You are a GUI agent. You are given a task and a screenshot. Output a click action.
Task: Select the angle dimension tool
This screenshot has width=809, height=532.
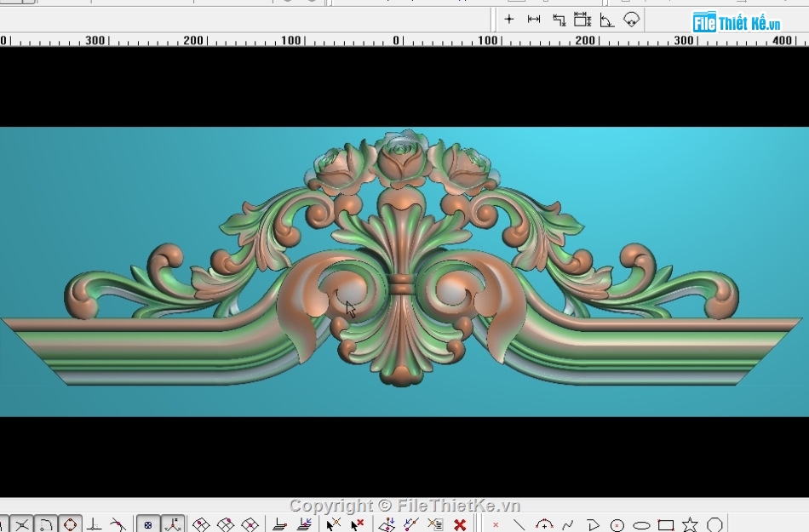[606, 19]
